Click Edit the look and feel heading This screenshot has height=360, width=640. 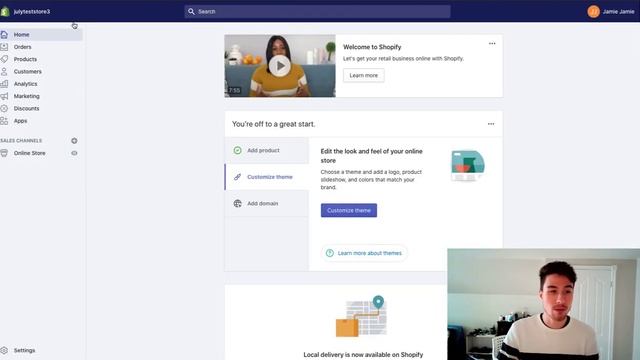point(371,156)
